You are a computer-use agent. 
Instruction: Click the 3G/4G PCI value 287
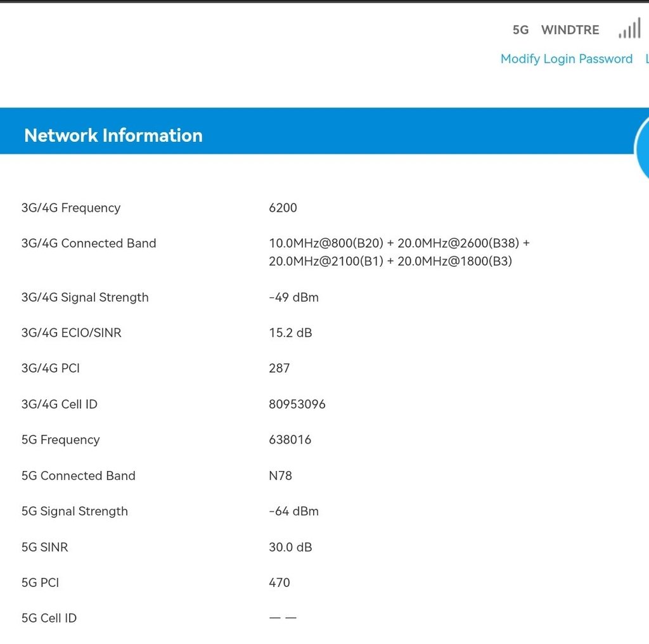tap(279, 368)
